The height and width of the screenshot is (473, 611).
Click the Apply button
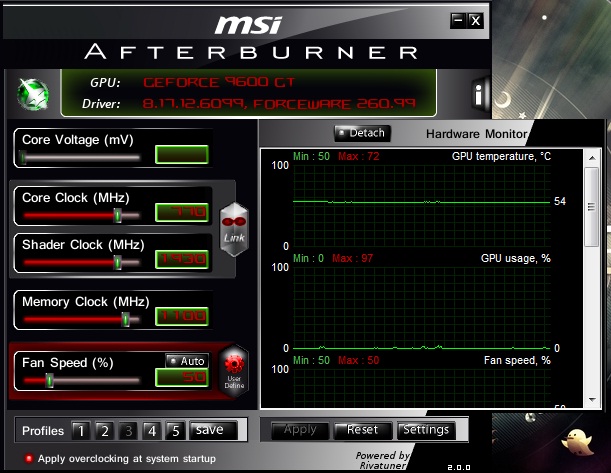tap(300, 430)
